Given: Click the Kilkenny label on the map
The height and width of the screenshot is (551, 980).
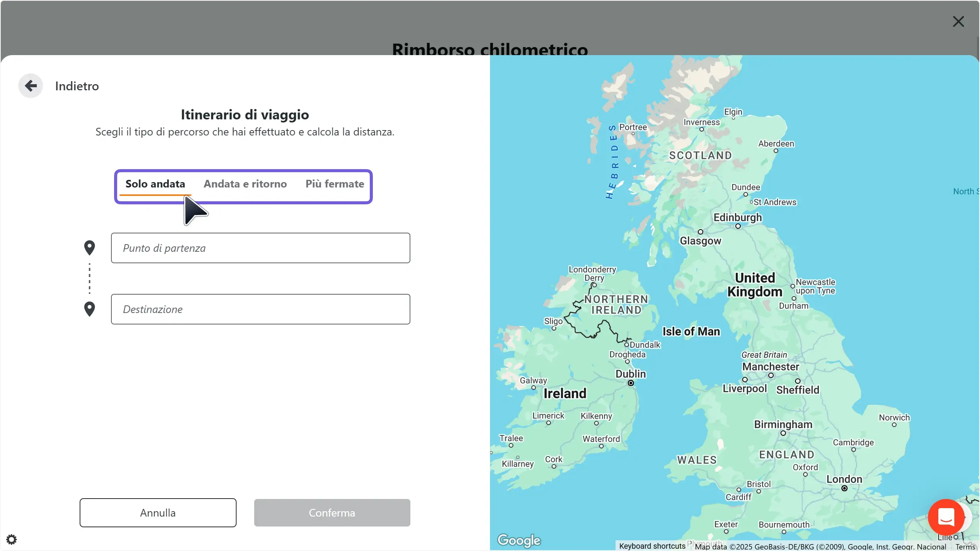Looking at the screenshot, I should 596,416.
